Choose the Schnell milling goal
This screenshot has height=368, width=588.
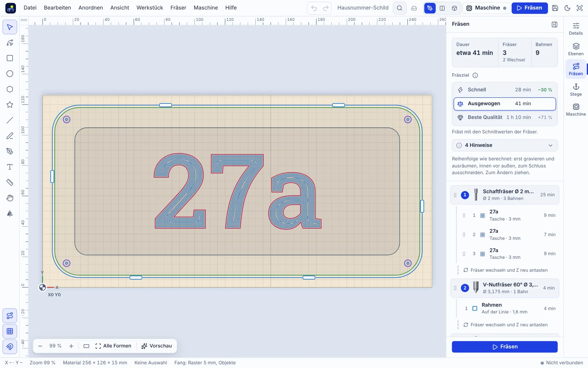pyautogui.click(x=505, y=90)
